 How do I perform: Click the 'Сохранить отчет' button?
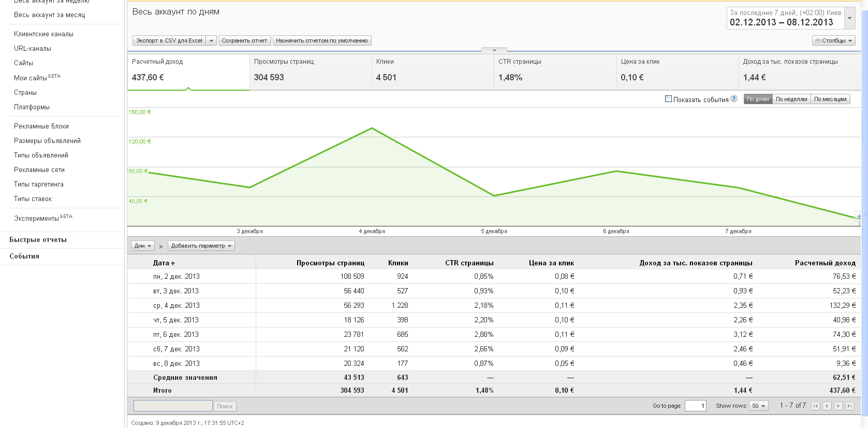click(x=244, y=40)
